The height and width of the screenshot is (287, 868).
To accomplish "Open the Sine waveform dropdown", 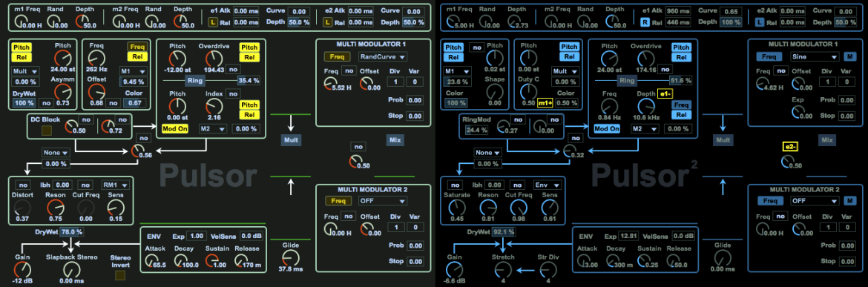I will (x=815, y=56).
